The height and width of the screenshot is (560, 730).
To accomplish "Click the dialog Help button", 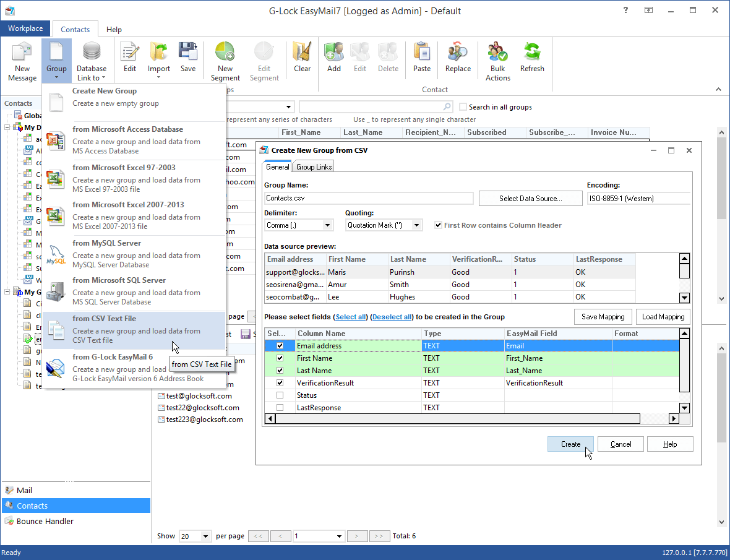I will 670,444.
